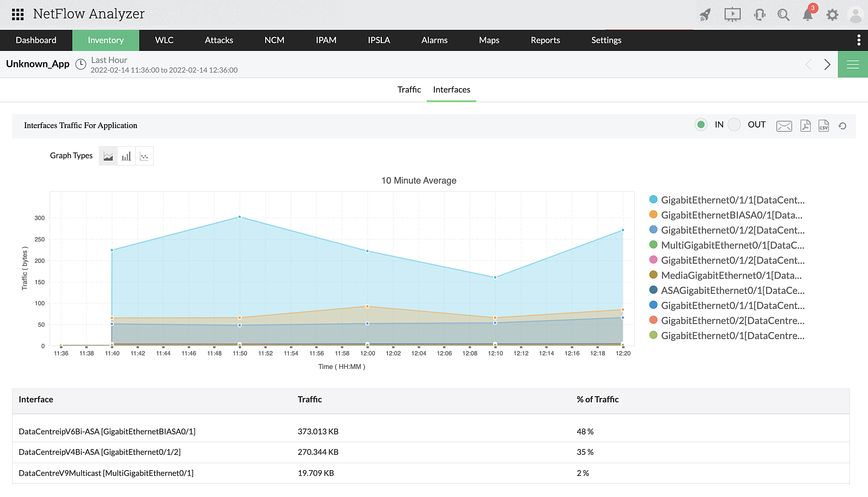Open DataCentreipV6Bi-ASA interface details
Image resolution: width=868 pixels, height=497 pixels.
pos(107,431)
